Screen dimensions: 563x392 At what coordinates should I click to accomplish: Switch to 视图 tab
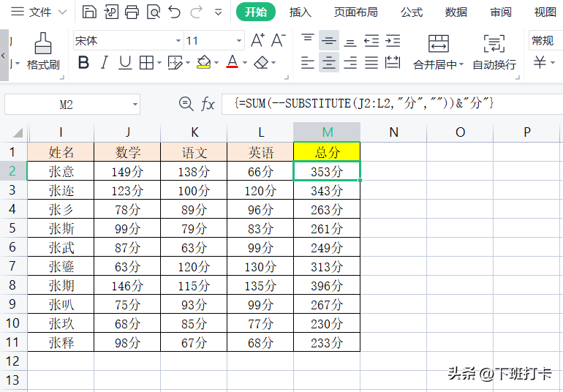(x=545, y=12)
